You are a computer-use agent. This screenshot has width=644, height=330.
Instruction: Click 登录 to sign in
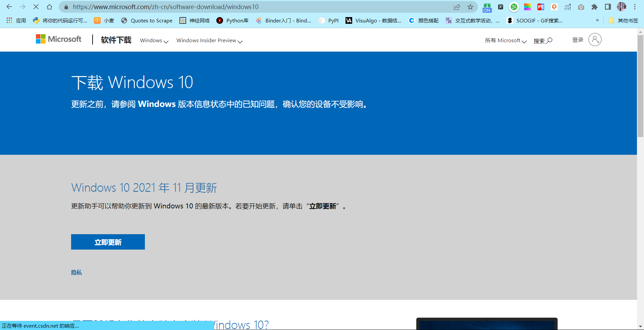tap(578, 40)
